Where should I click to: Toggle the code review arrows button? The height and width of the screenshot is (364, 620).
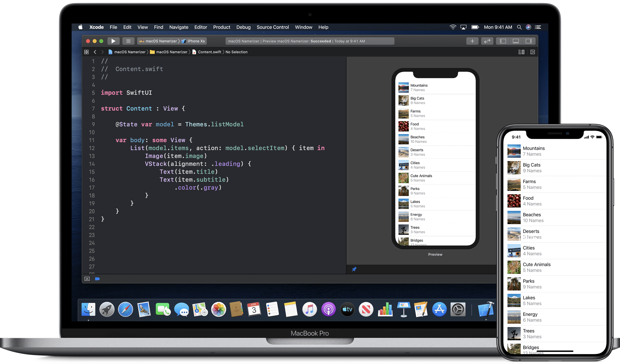point(487,41)
